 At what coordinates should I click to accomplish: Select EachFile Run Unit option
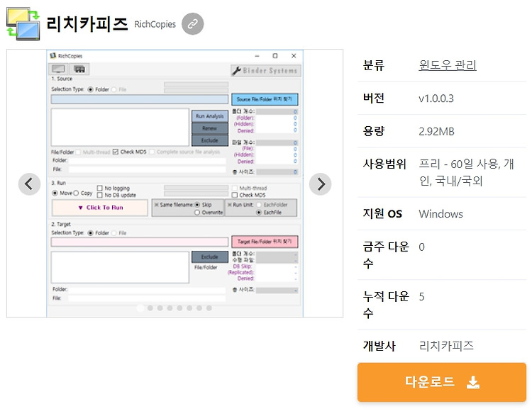coord(259,213)
